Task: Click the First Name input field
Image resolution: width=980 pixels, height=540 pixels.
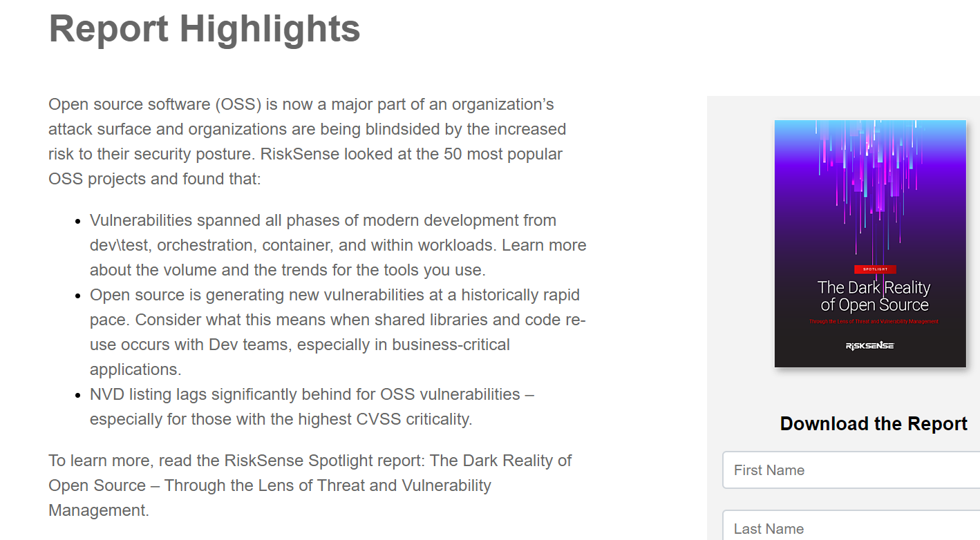Action: click(x=850, y=470)
